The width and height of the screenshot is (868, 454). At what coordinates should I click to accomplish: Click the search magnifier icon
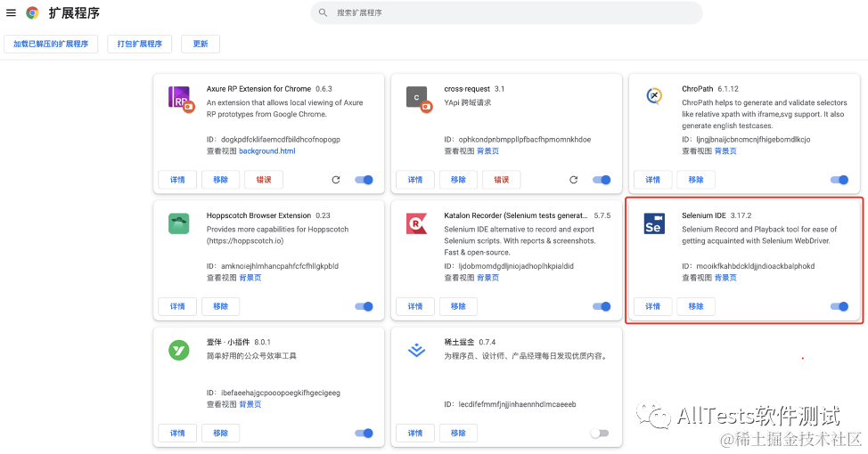(323, 12)
